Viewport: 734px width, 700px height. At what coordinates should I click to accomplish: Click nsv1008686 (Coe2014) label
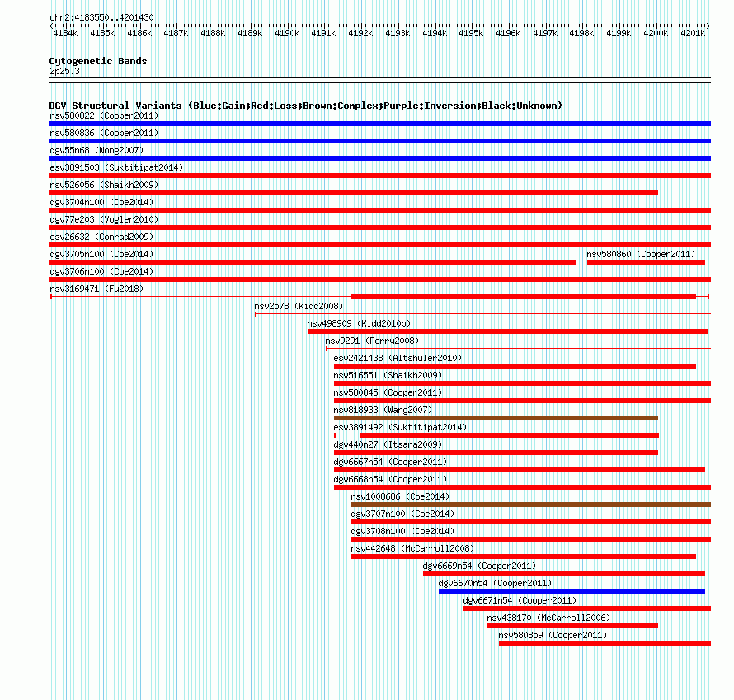[x=400, y=496]
